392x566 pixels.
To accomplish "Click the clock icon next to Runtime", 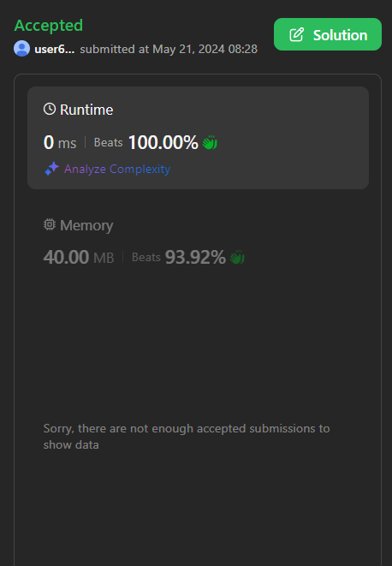I will (x=50, y=109).
